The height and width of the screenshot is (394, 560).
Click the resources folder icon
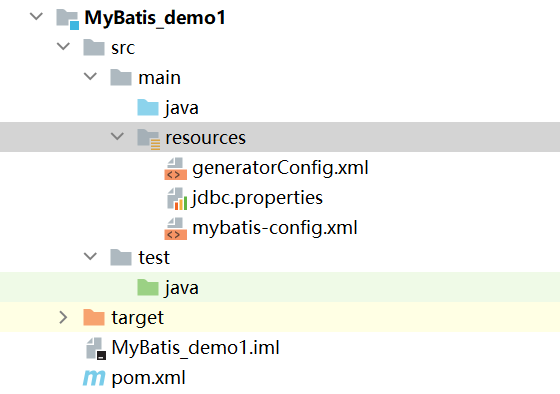pyautogui.click(x=149, y=139)
